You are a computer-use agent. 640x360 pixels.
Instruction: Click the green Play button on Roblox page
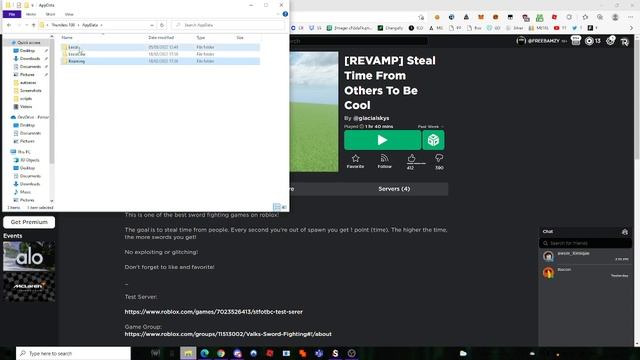tap(382, 140)
